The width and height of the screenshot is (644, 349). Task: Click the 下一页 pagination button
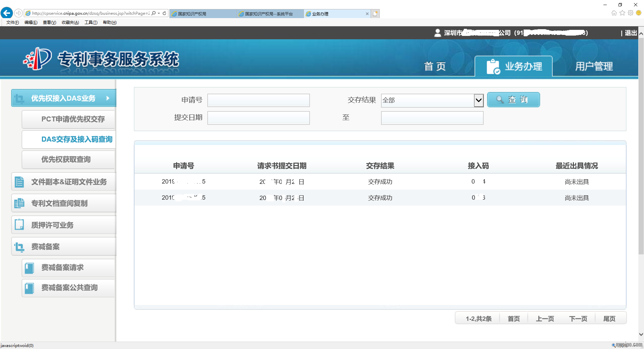[578, 318]
